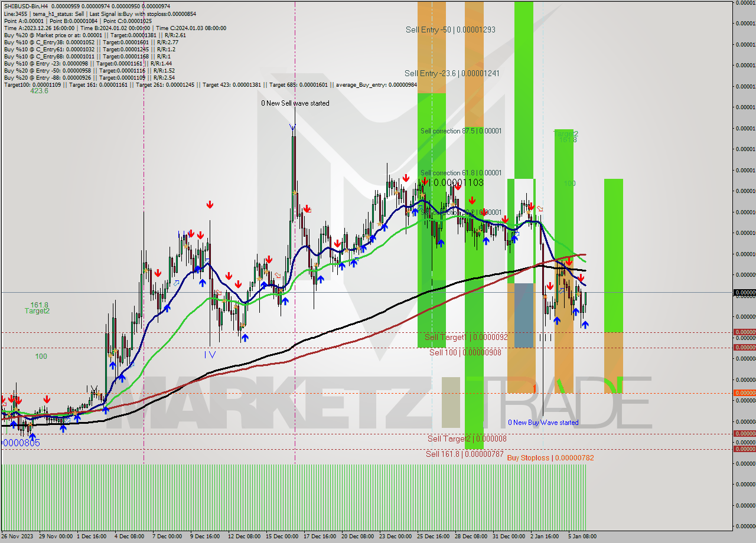Click the '9 Dec 16:00' time axis label
756x543 pixels.
point(204,537)
